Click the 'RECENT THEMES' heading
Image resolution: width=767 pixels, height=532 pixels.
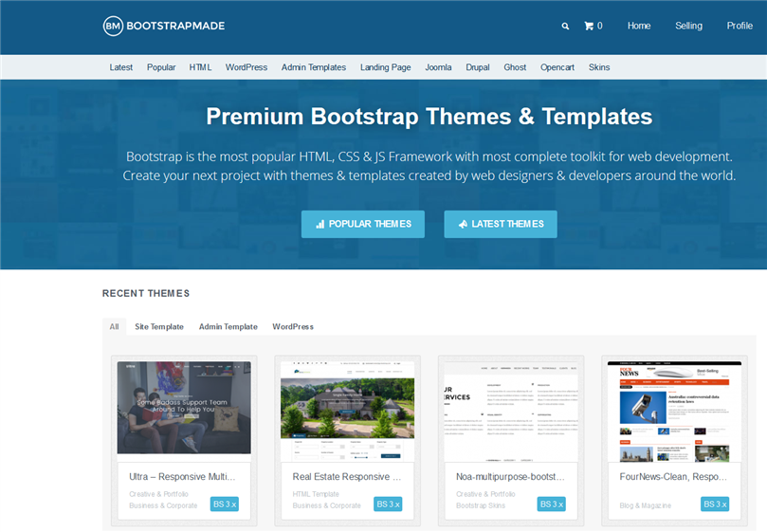146,293
